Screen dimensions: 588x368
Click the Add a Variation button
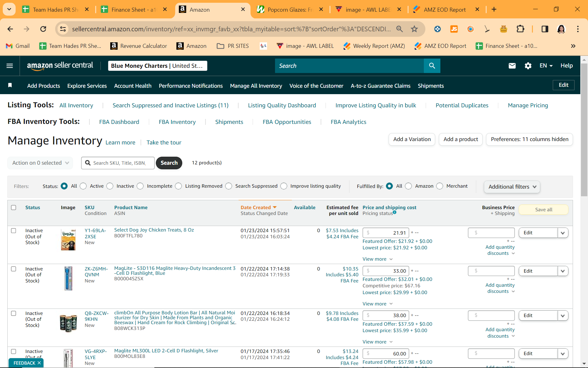[x=412, y=139]
